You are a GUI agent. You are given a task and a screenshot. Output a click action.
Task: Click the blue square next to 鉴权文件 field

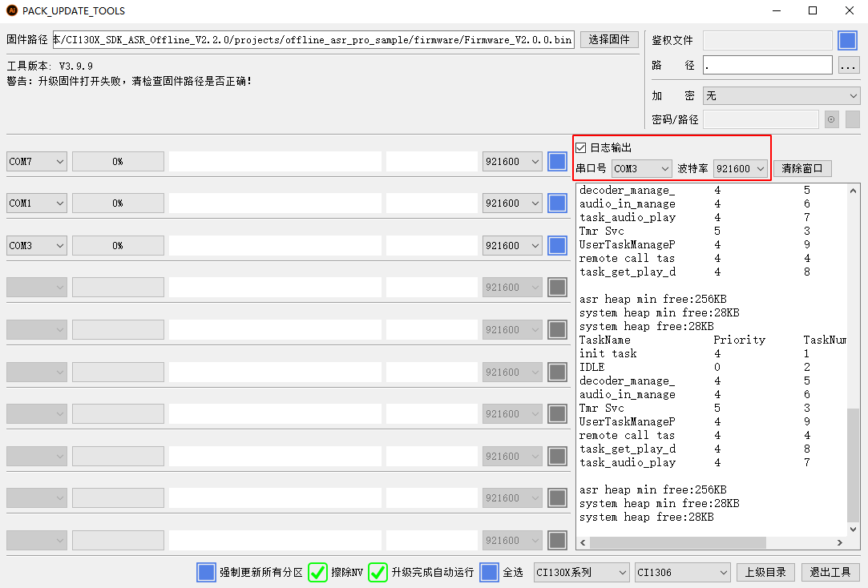(x=848, y=41)
